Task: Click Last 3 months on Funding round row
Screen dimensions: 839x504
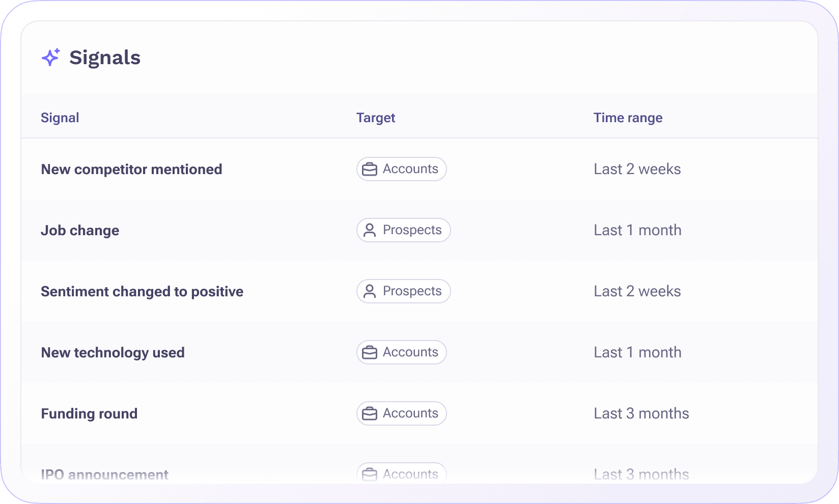Action: (641, 413)
